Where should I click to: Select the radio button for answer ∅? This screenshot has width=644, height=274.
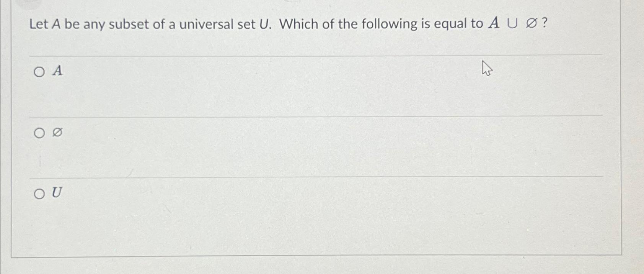coord(39,133)
